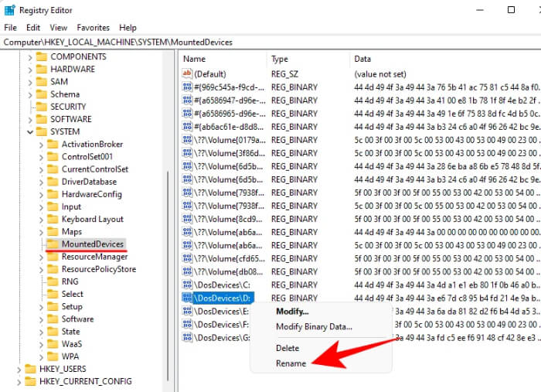Viewport: 541px width, 392px height.
Task: Expand the ControlSet001 key
Action: [41, 157]
